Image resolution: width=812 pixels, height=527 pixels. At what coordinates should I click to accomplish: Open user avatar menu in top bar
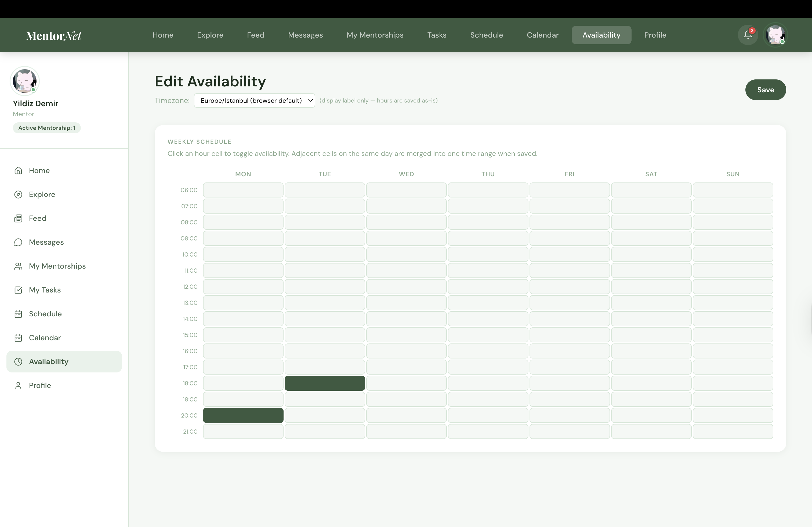tap(775, 35)
